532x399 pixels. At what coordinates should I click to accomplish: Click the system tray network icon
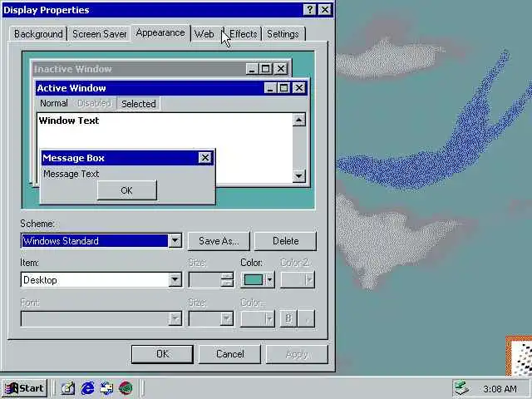[x=462, y=388]
